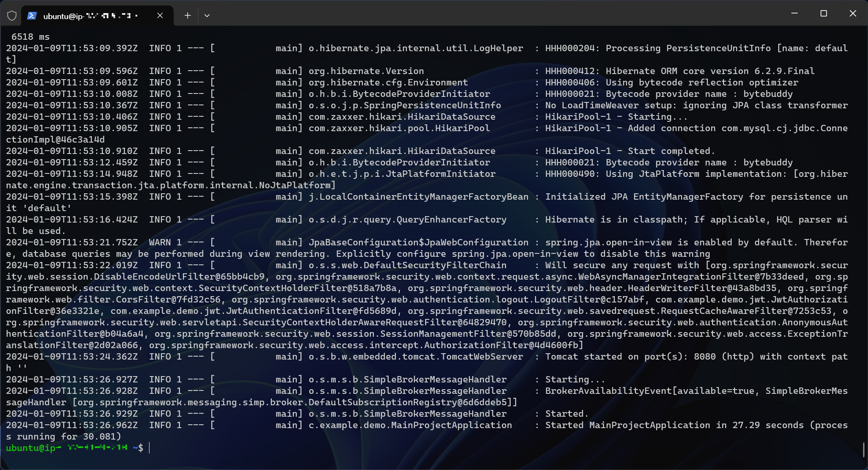Viewport: 868px width, 470px height.
Task: Click the PowerShell icon on the tab
Action: coord(32,16)
